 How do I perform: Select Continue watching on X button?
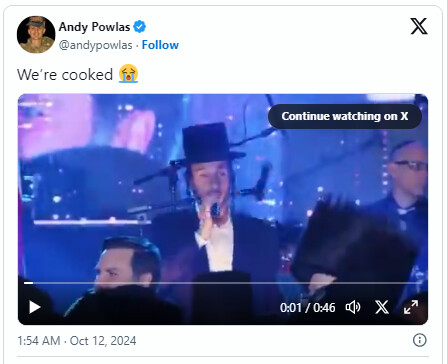coord(345,116)
